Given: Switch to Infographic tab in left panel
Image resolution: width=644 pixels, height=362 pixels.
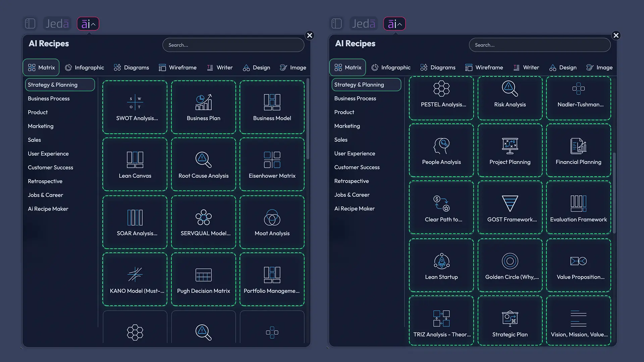Looking at the screenshot, I should (85, 67).
